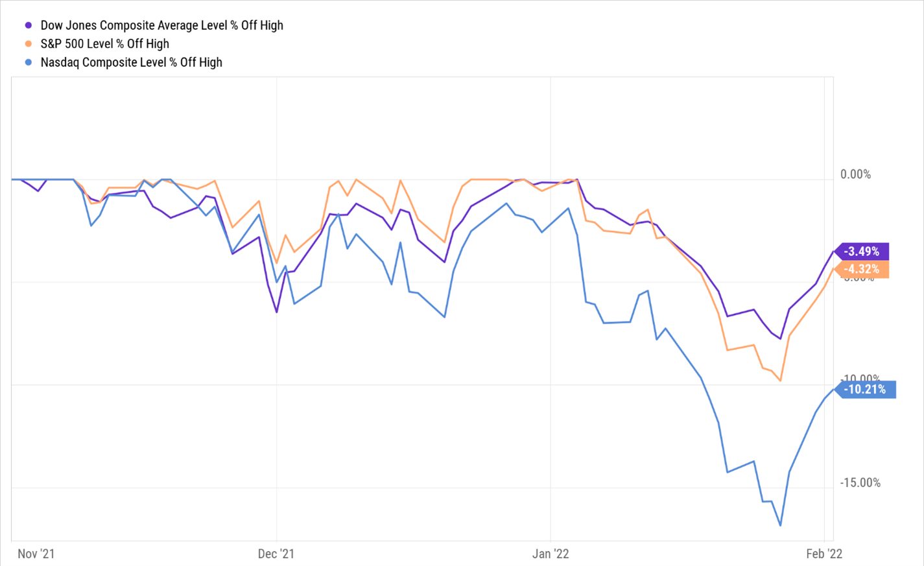This screenshot has height=566, width=924.
Task: Click the Dow Jones line's early-December low point
Action: [277, 312]
